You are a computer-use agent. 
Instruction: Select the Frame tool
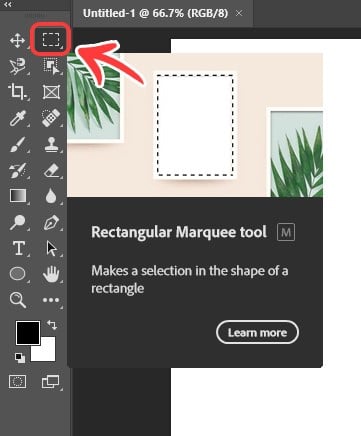coord(51,92)
